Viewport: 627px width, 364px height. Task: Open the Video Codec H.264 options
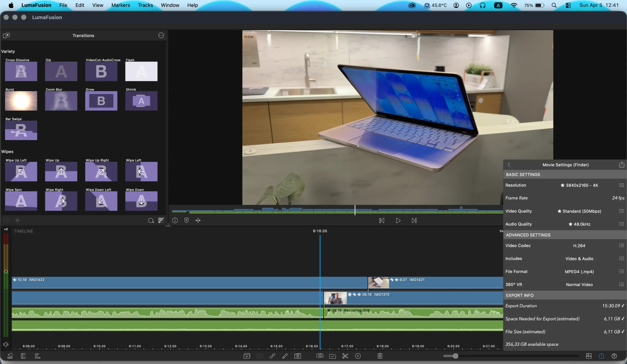pyautogui.click(x=621, y=246)
